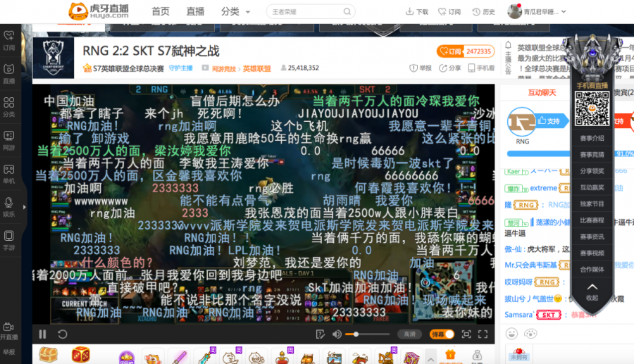Open the emoji picker in chat
The image size is (634, 364).
511,334
